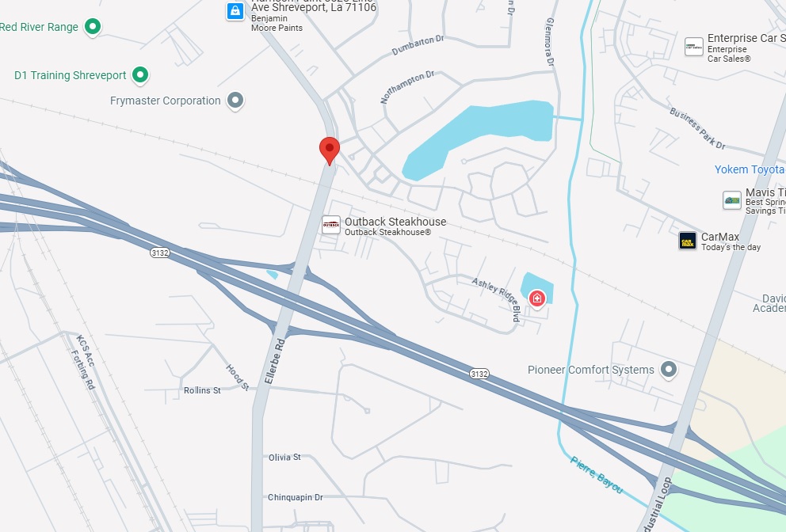Click the blue lake near Northampton Dr
786x532 pixels.
(479, 137)
